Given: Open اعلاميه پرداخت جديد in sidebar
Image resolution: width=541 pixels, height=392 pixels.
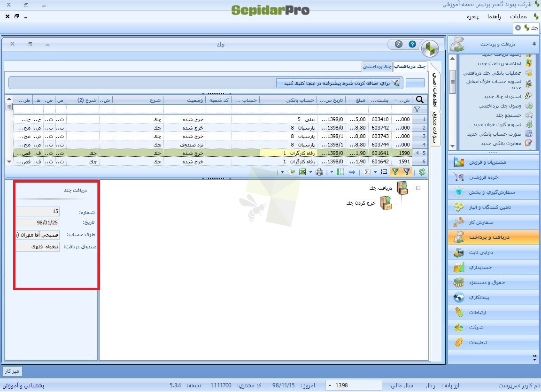Looking at the screenshot, I should (x=499, y=64).
